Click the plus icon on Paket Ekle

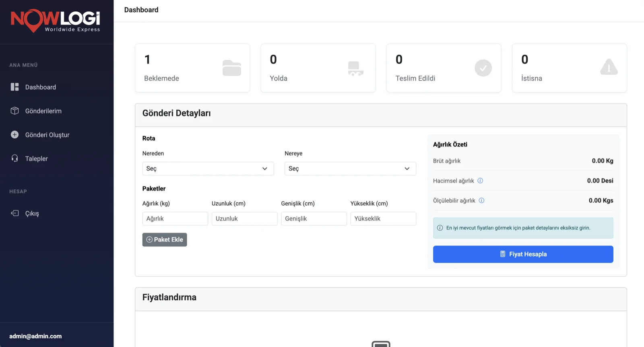click(x=149, y=240)
